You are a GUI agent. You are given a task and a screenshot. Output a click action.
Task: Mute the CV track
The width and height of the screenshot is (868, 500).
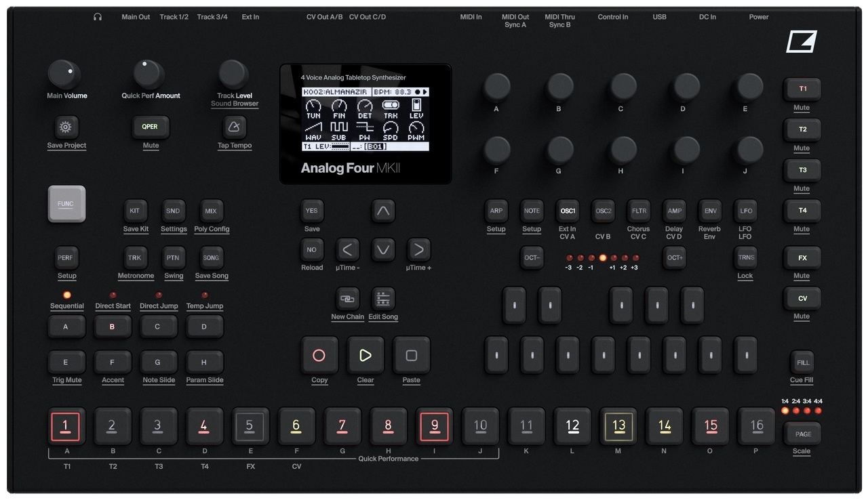[x=802, y=298]
